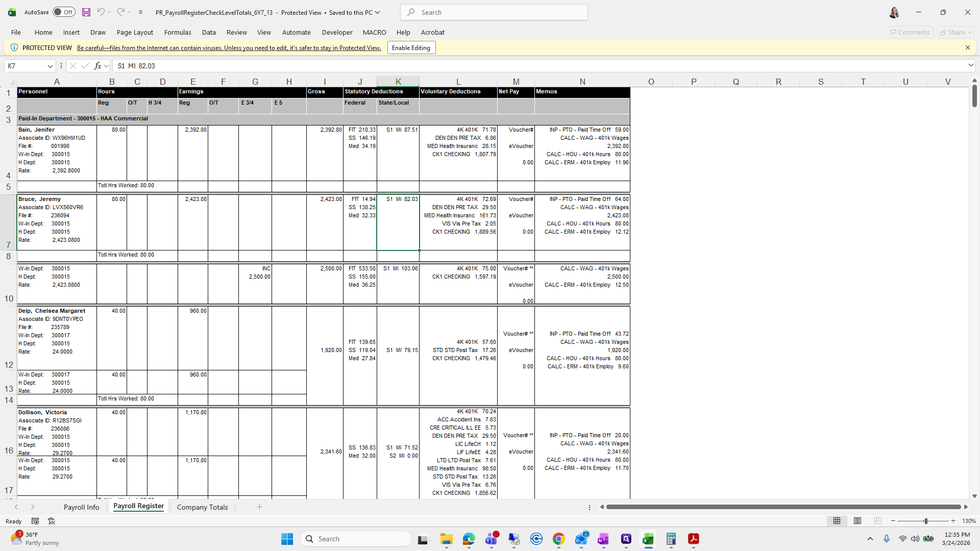Image resolution: width=980 pixels, height=551 pixels.
Task: Click the Accessibility checker icon in status bar
Action: tap(52, 521)
